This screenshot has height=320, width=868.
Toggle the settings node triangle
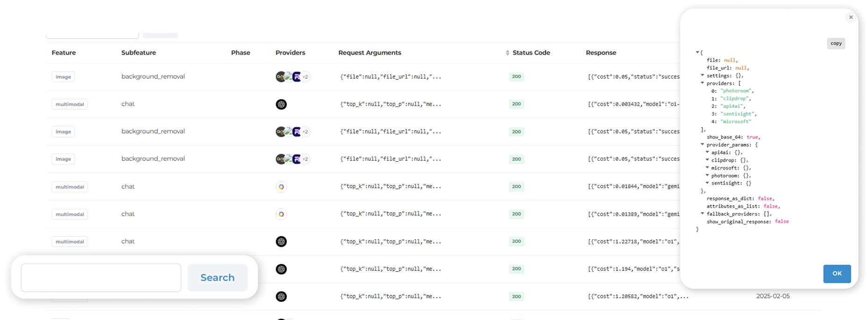702,75
